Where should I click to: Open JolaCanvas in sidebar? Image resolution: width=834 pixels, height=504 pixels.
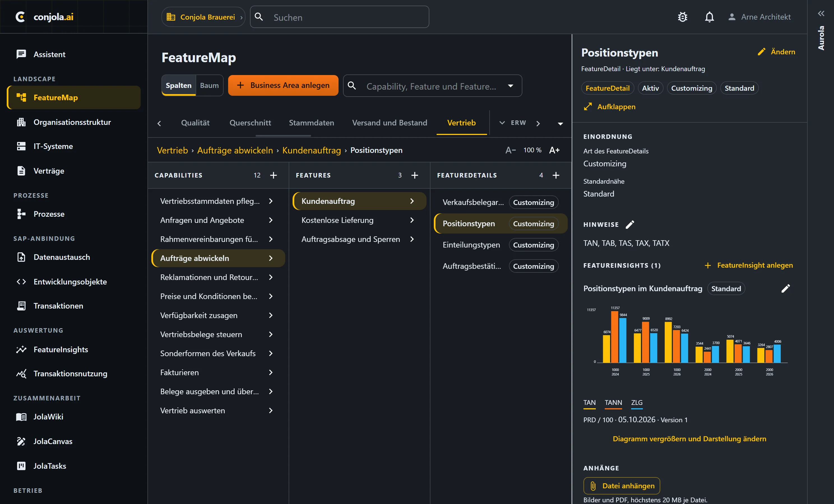pos(73,442)
